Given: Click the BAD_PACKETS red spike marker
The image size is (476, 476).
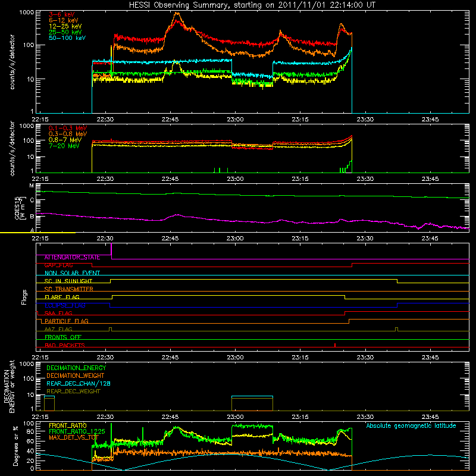Looking at the screenshot, I should [x=335, y=345].
